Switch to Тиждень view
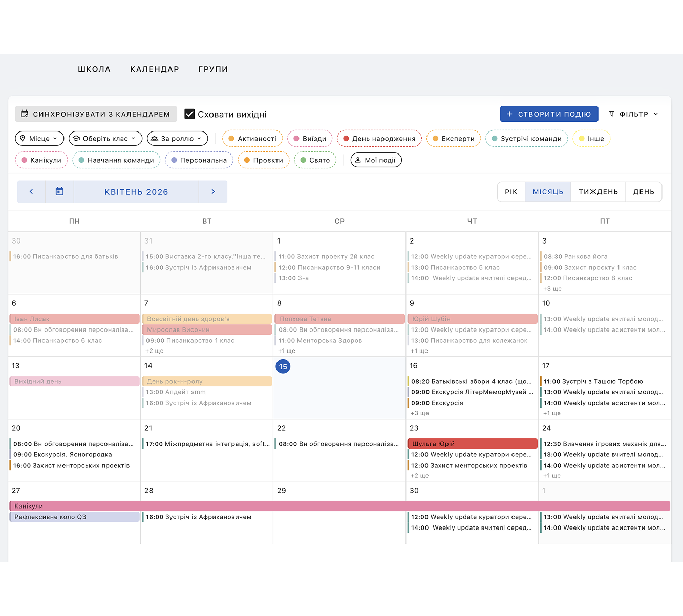 (x=598, y=192)
